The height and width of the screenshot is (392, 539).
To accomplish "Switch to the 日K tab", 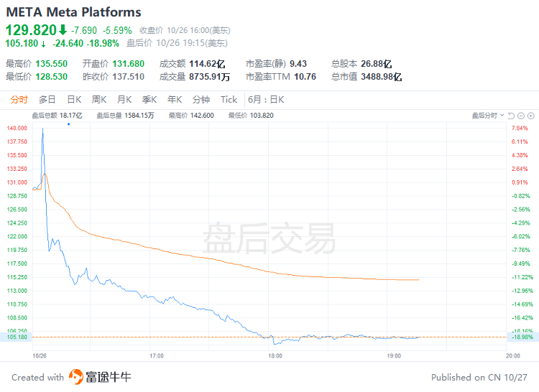I will click(x=74, y=100).
